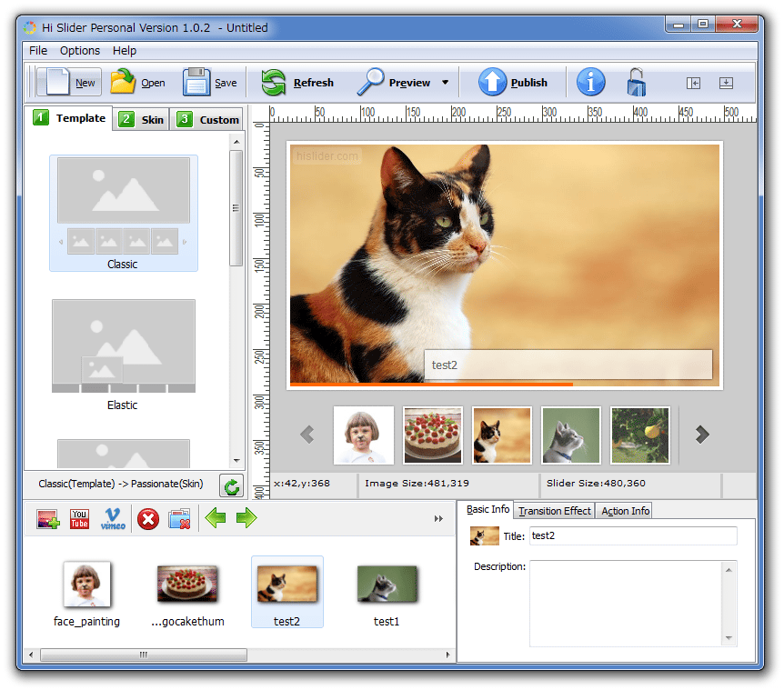Click the strawberry cake thumbnail in preview
Viewport: 784px width, 690px height.
click(x=433, y=435)
